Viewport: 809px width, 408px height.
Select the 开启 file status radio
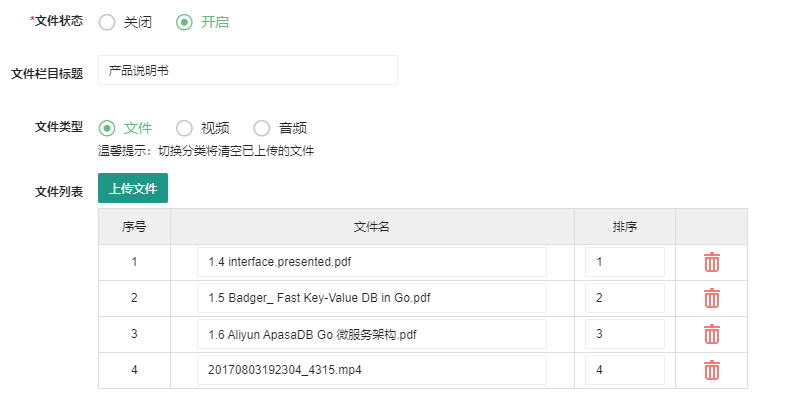click(x=184, y=22)
